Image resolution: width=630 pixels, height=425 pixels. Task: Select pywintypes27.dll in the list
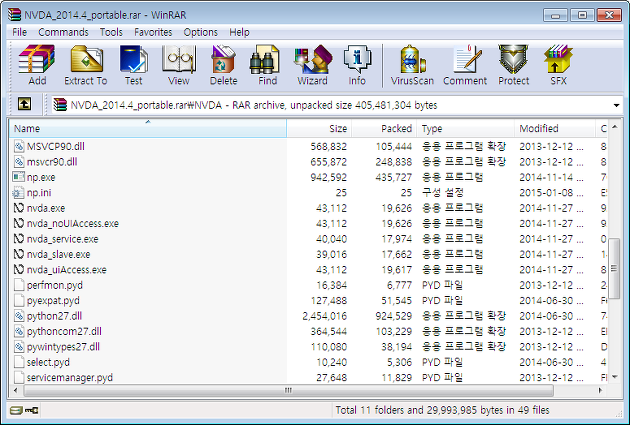63,347
